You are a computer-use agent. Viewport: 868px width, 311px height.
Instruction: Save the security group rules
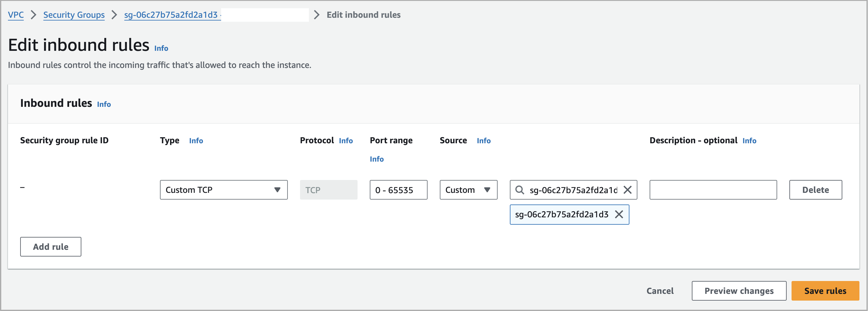click(x=825, y=291)
